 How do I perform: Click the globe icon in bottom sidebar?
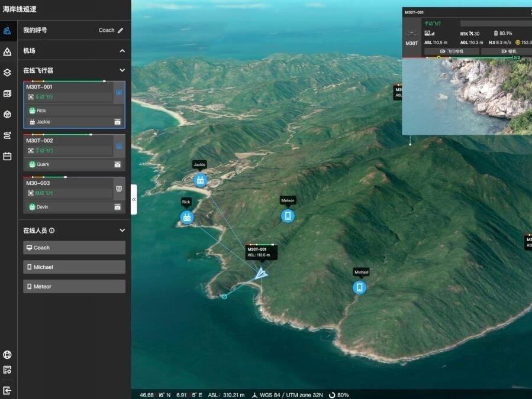click(7, 355)
